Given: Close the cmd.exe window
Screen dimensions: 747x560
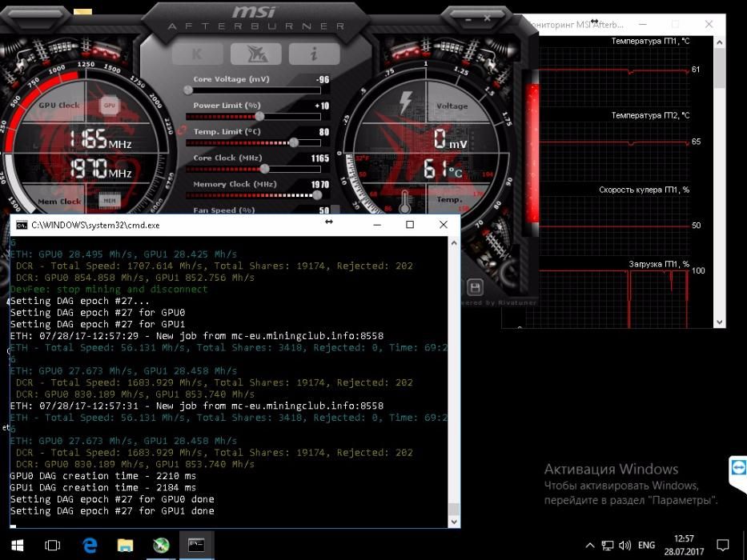Looking at the screenshot, I should (x=443, y=225).
